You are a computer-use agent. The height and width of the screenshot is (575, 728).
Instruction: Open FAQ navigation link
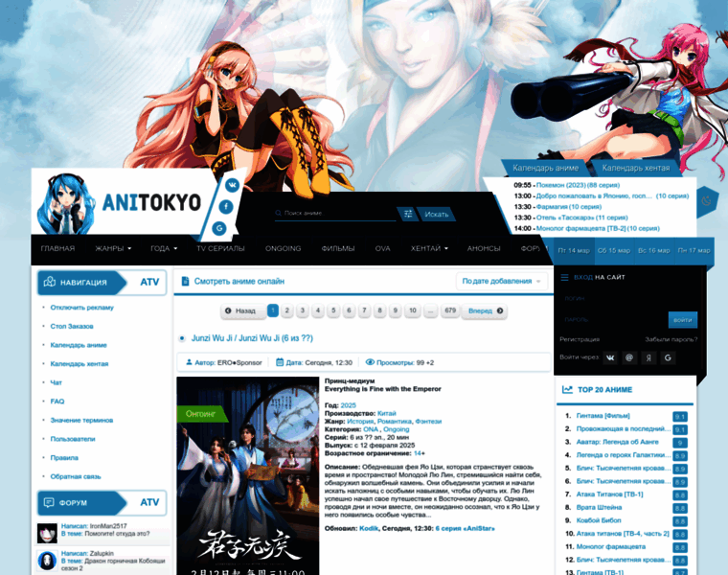tap(57, 402)
